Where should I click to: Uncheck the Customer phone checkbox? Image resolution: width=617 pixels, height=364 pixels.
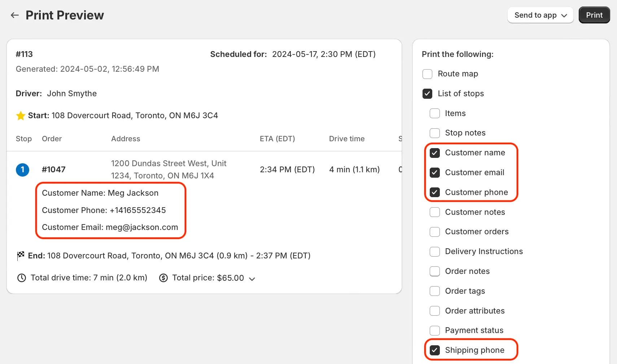[x=435, y=192]
